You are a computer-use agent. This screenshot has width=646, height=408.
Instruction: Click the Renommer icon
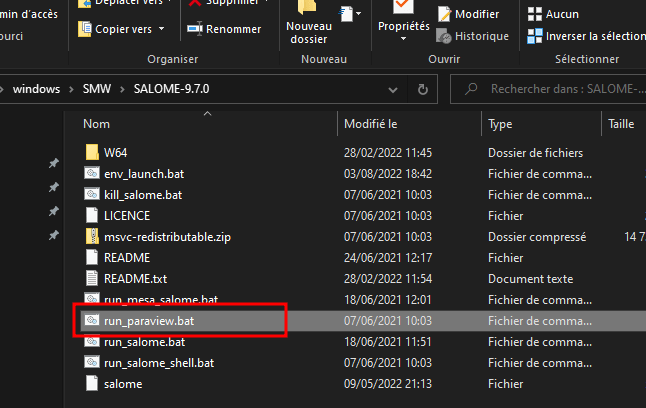click(x=194, y=29)
